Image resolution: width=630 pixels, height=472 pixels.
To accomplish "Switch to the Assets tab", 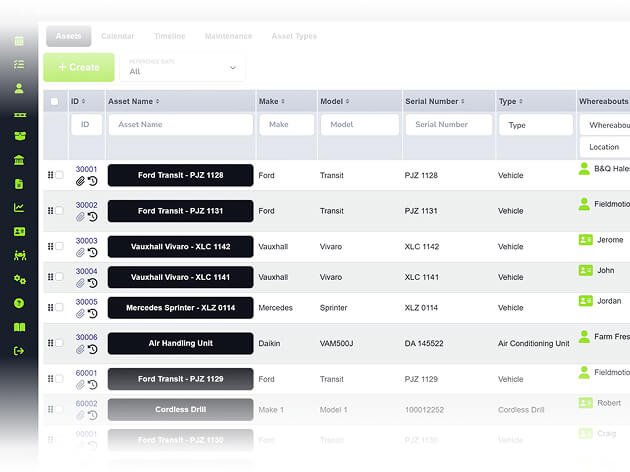I will pos(69,36).
